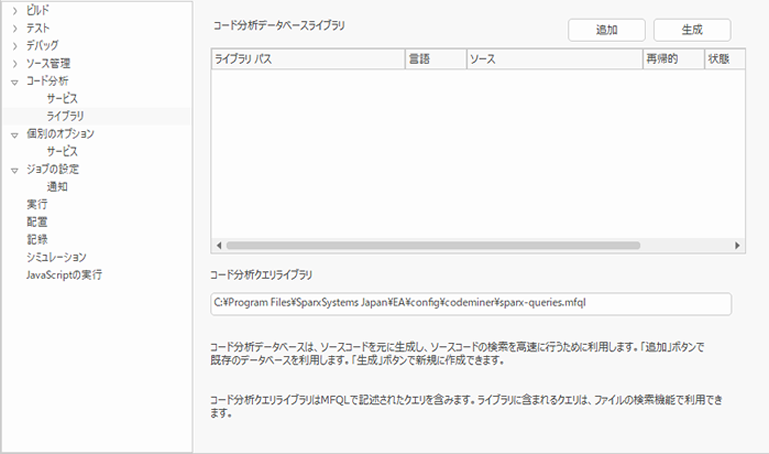The width and height of the screenshot is (769, 454).
Task: Click the library list's right scroll arrow
Action: click(x=737, y=245)
